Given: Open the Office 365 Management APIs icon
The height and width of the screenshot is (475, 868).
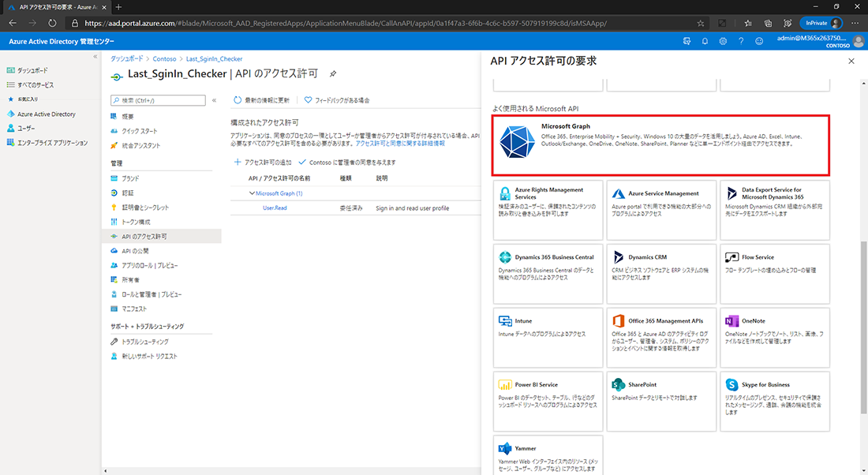Looking at the screenshot, I should (x=619, y=320).
